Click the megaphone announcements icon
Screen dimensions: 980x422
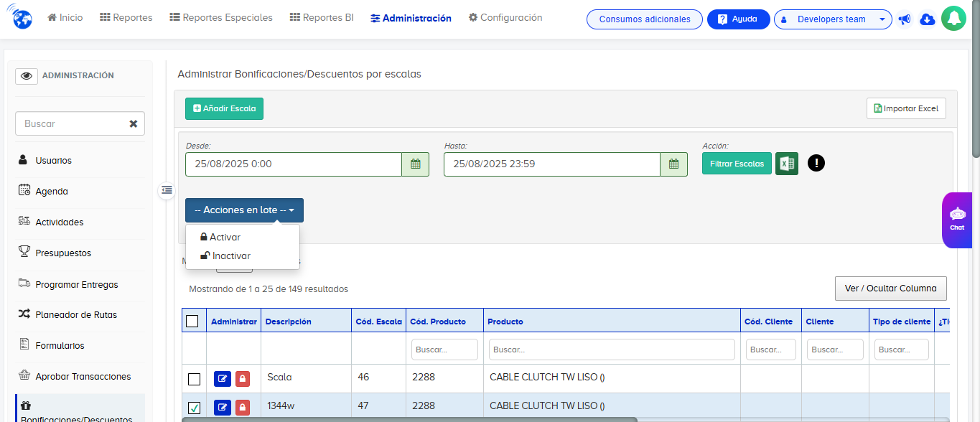[905, 19]
